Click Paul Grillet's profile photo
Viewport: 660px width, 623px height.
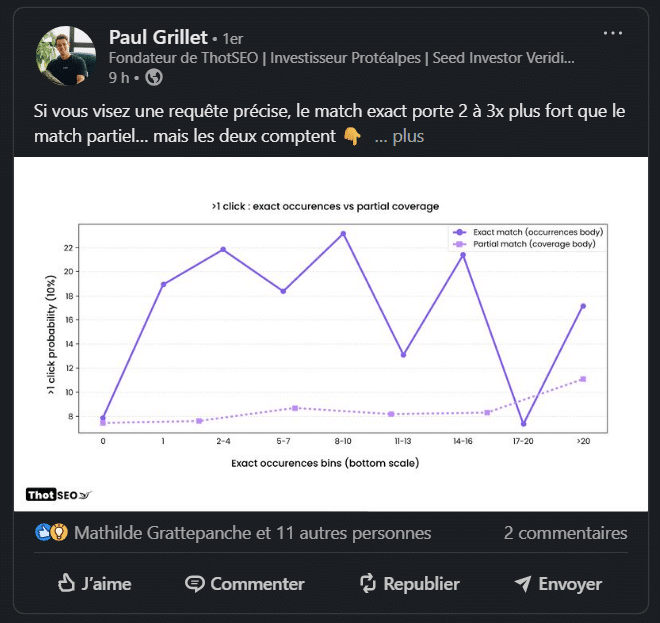point(66,56)
